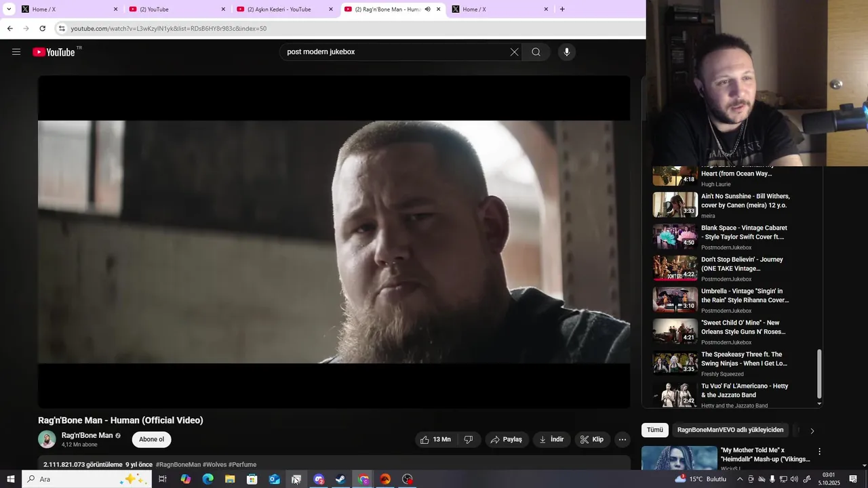Show hidden system tray icons
This screenshot has height=488, width=868.
tap(740, 479)
